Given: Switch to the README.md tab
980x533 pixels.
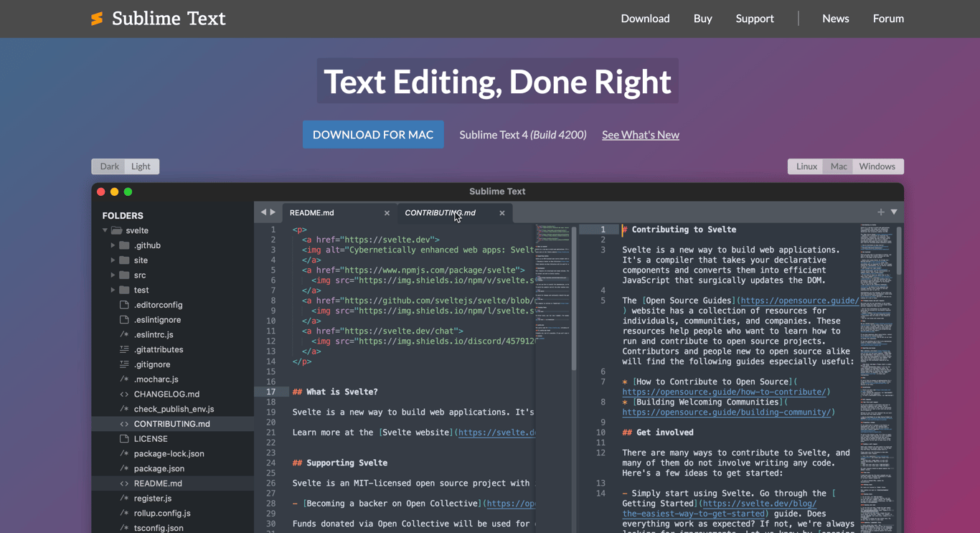Looking at the screenshot, I should coord(311,212).
